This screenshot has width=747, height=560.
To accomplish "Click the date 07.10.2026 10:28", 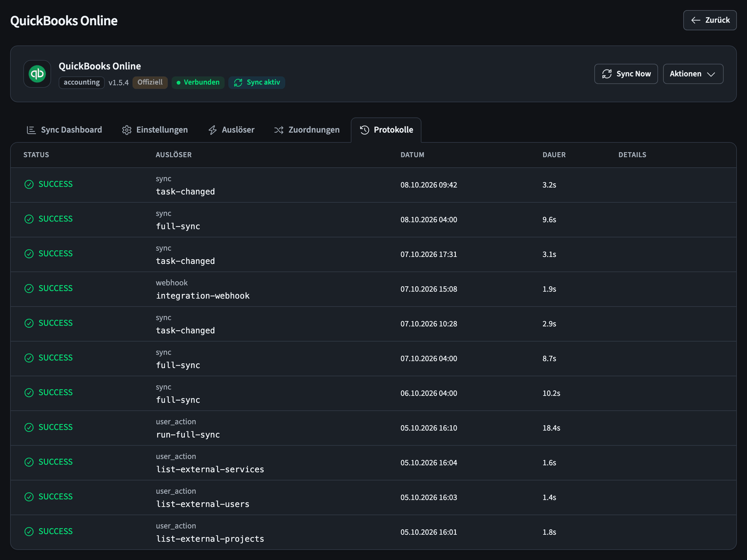I will [429, 324].
